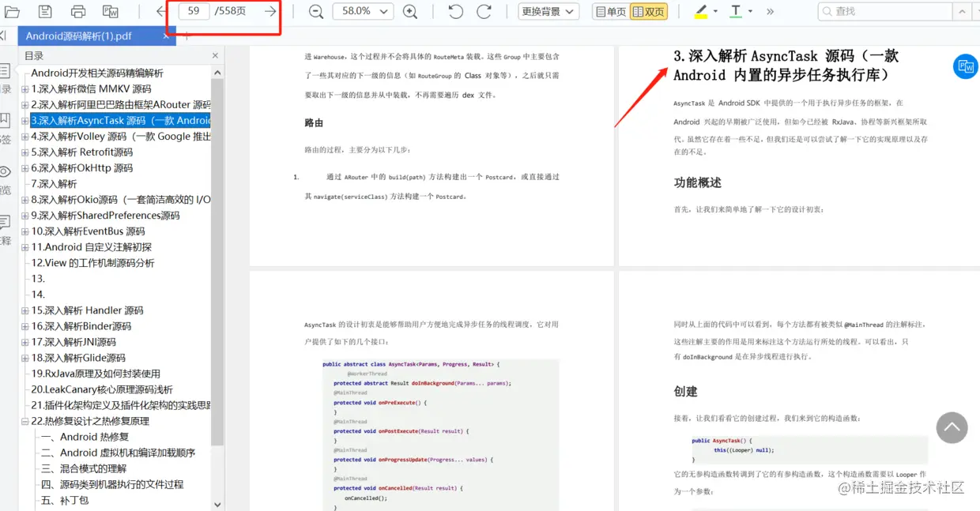980x511 pixels.
Task: Click the save disk icon
Action: click(45, 11)
